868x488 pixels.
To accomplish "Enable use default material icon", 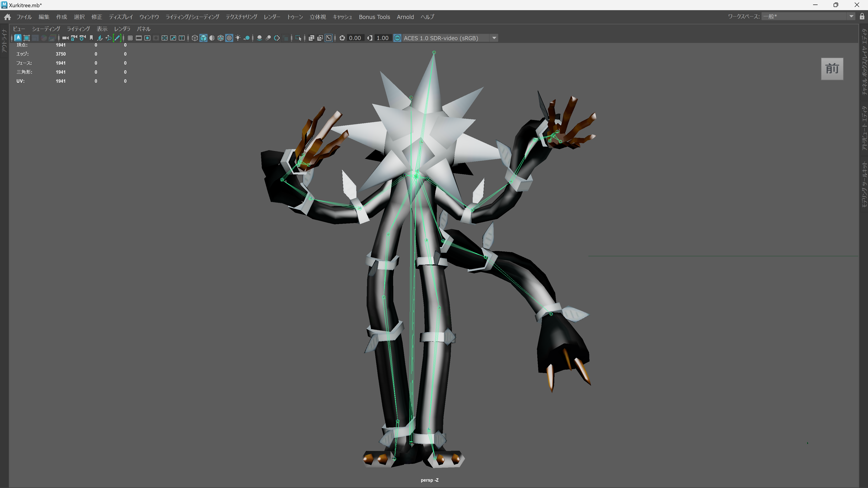I will 212,38.
